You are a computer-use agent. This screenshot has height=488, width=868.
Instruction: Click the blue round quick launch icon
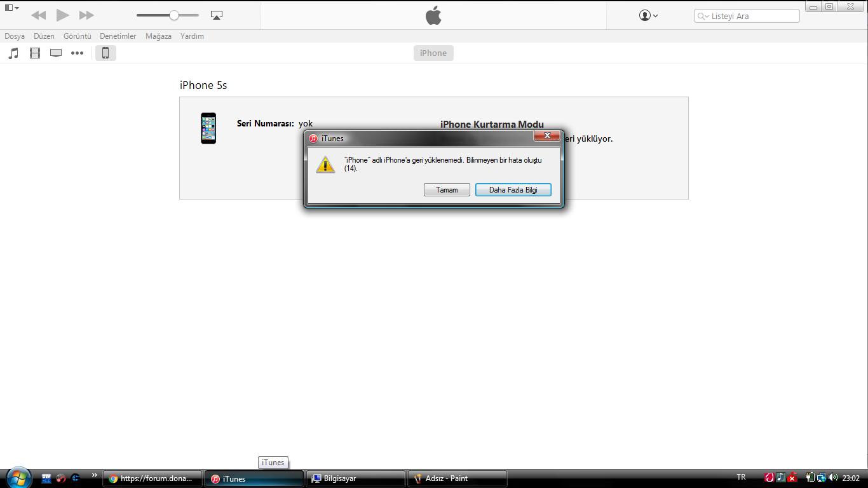[x=76, y=478]
